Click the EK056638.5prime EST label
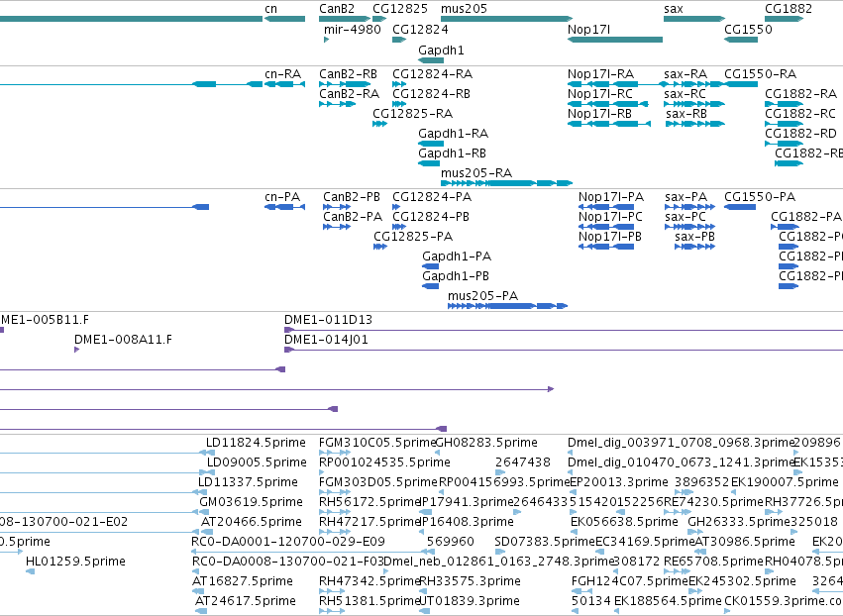This screenshot has width=843, height=616. 624,522
